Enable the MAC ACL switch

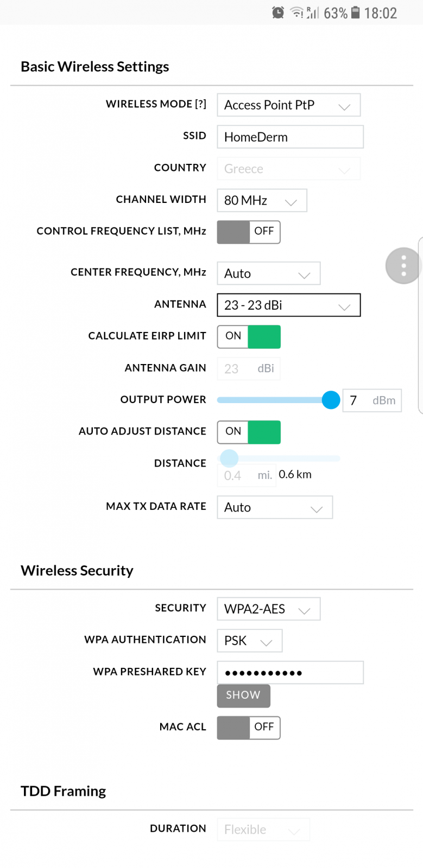249,727
